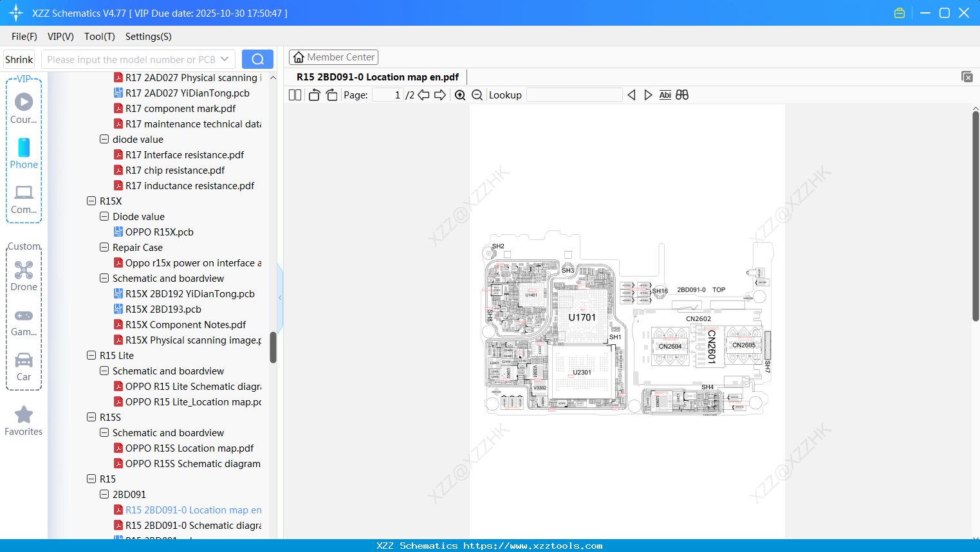
Task: Open the Tool menu
Action: coord(99,37)
